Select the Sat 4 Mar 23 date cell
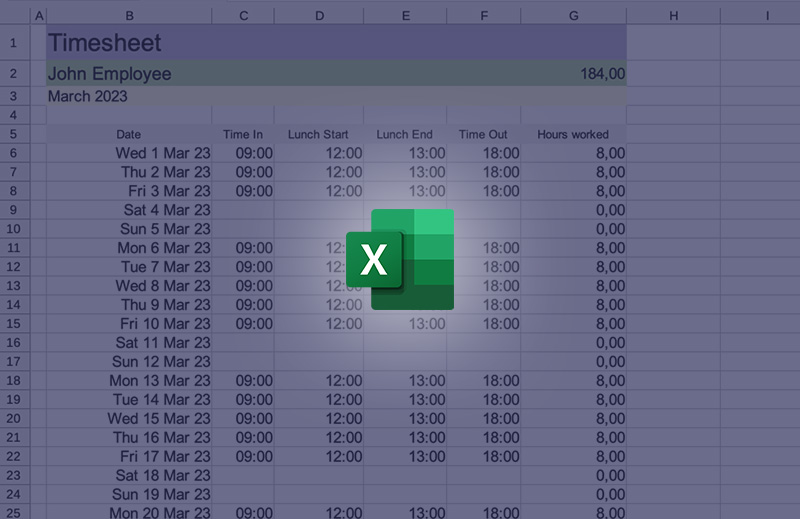 click(129, 210)
